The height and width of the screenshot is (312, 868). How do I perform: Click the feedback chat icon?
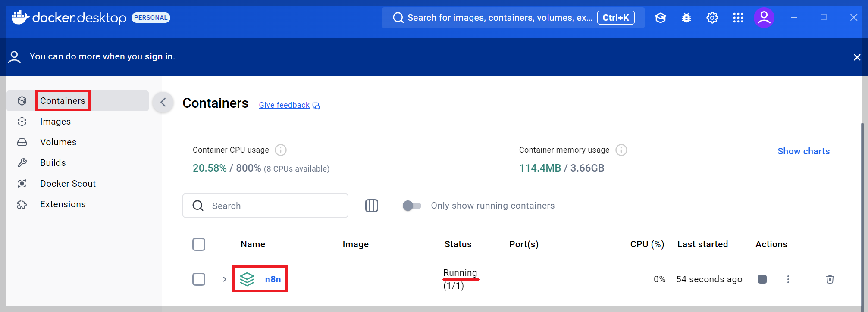(316, 106)
